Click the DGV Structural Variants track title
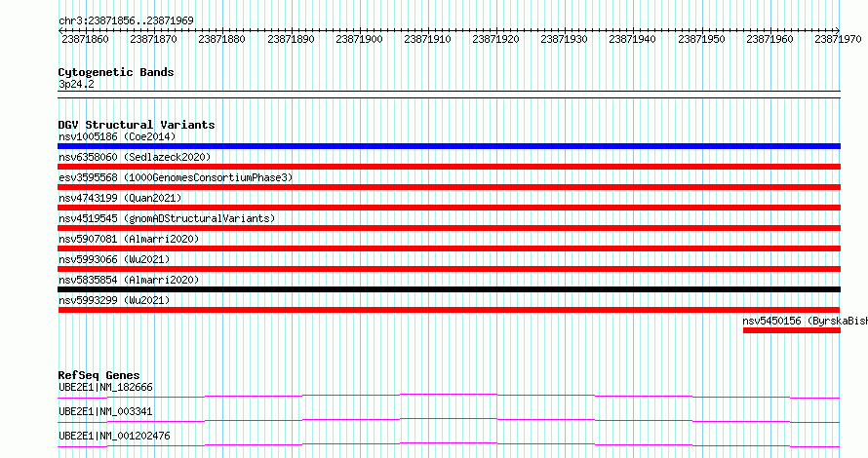Screen dimensions: 868x458 click(x=137, y=125)
